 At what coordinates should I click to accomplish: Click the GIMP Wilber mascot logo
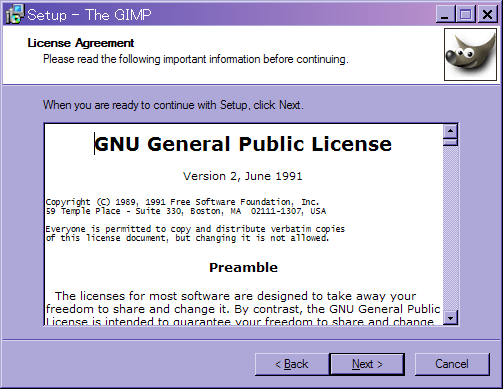pyautogui.click(x=470, y=54)
